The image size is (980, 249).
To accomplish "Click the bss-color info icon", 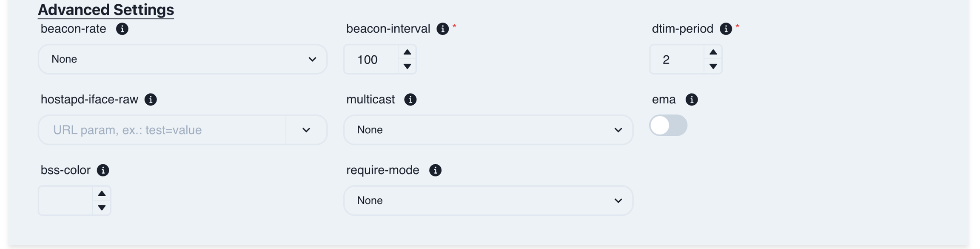I will (103, 170).
